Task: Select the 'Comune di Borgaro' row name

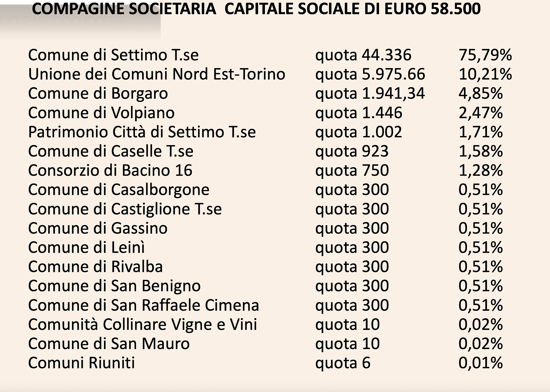Action: [98, 94]
